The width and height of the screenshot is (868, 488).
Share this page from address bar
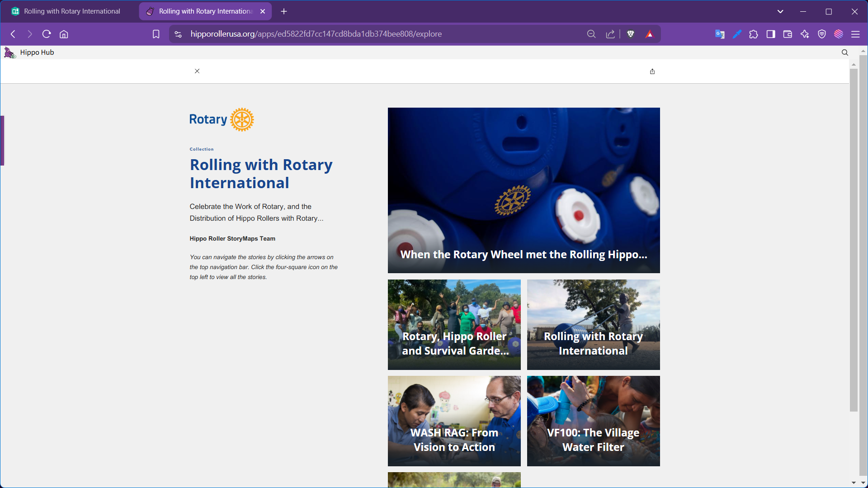point(610,34)
